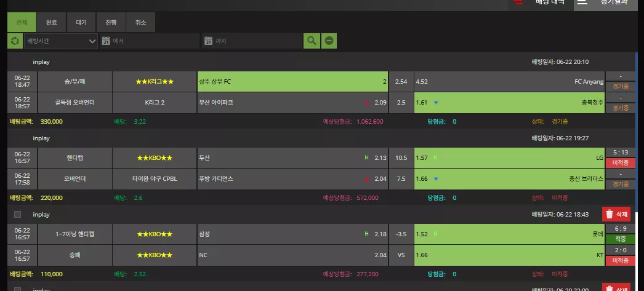Click the hamburger icon next to 경기결과
644x291 pixels.
(582, 2)
